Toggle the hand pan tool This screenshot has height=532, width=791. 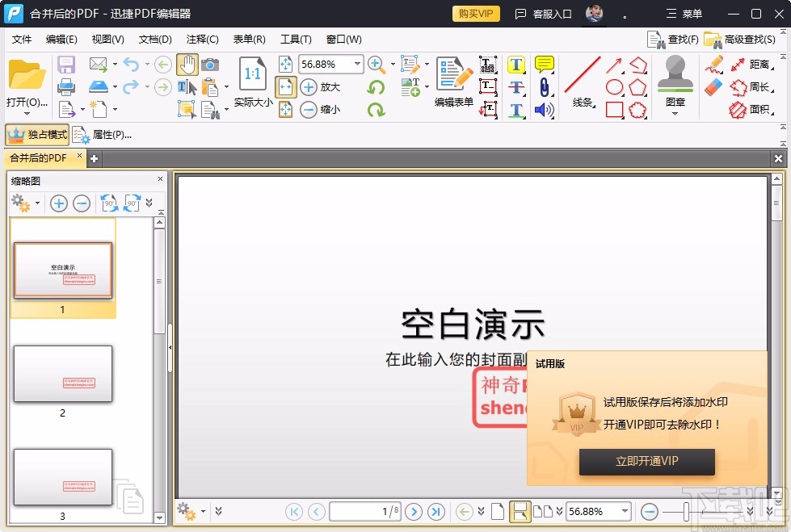(187, 65)
